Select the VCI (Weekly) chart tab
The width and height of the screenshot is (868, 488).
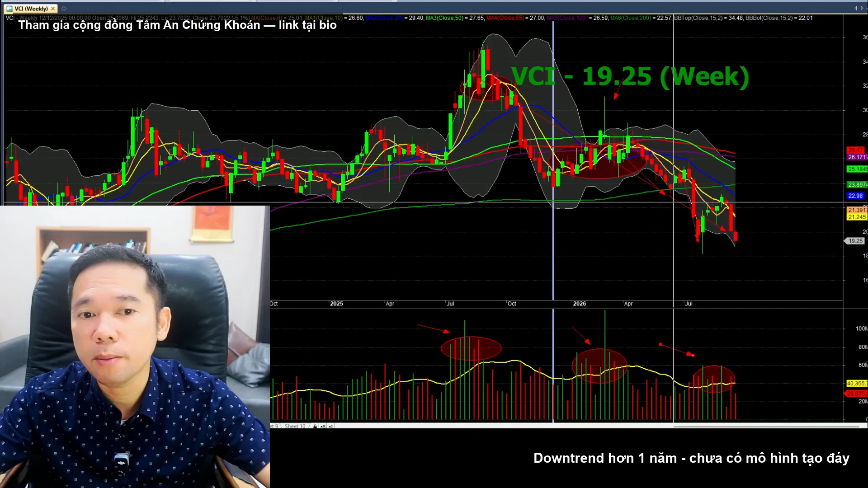30,9
